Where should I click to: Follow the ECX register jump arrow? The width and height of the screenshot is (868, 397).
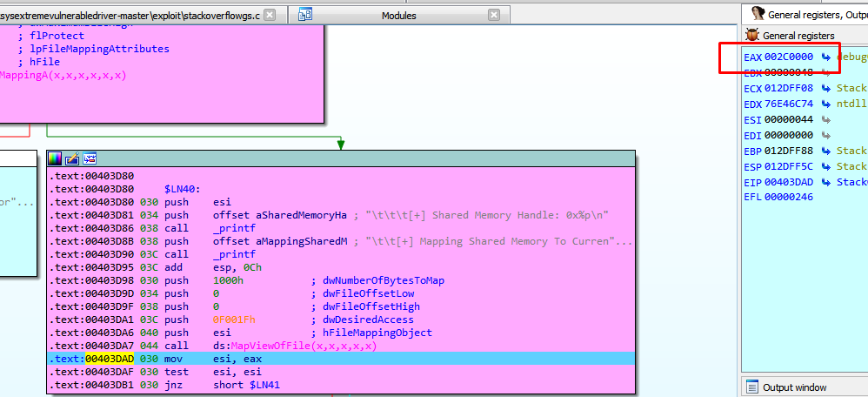(825, 88)
